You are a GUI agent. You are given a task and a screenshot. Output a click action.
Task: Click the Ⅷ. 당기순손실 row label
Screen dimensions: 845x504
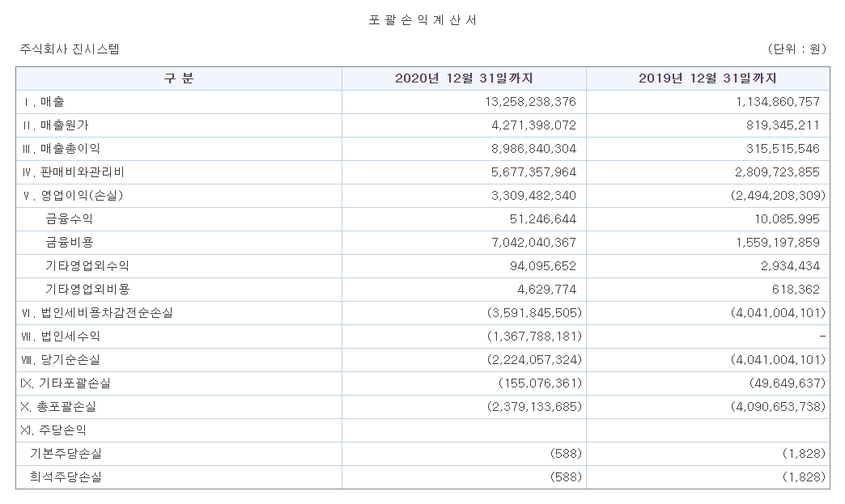click(61, 360)
